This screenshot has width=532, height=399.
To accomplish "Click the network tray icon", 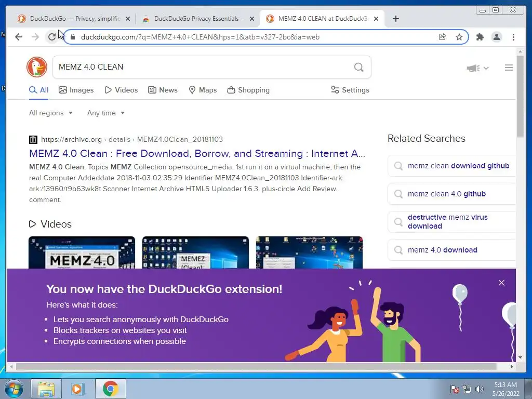I will [467, 389].
